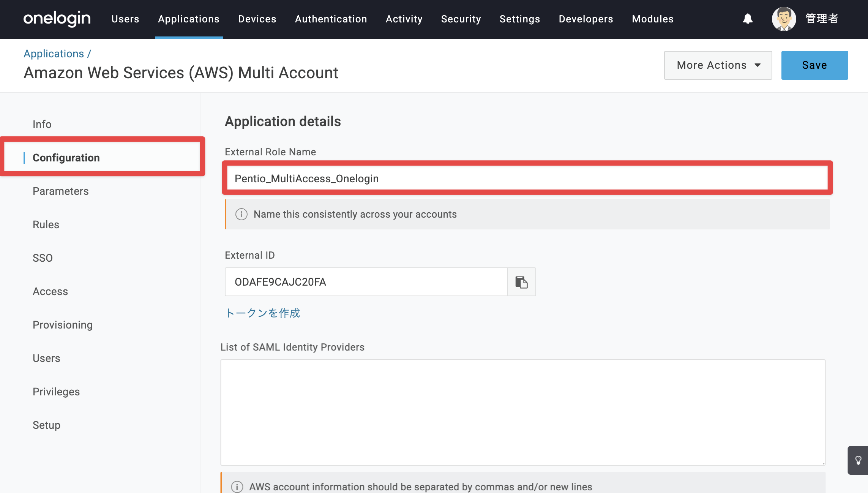The image size is (868, 493).
Task: Switch to the Setup tab
Action: pyautogui.click(x=46, y=425)
